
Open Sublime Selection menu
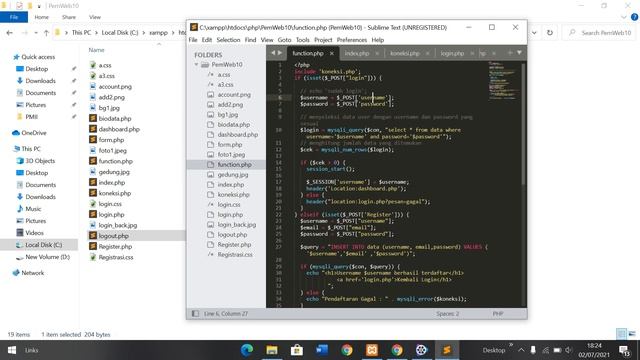click(228, 40)
